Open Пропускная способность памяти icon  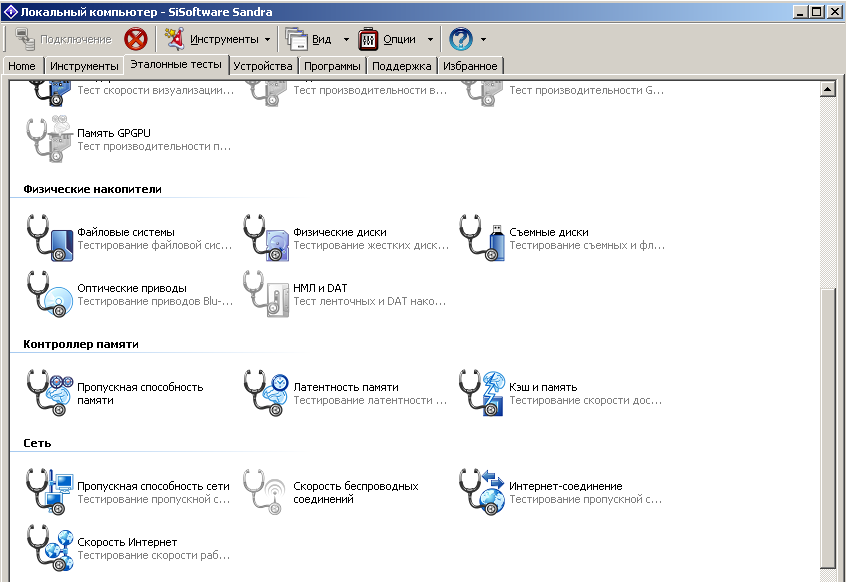(50, 393)
